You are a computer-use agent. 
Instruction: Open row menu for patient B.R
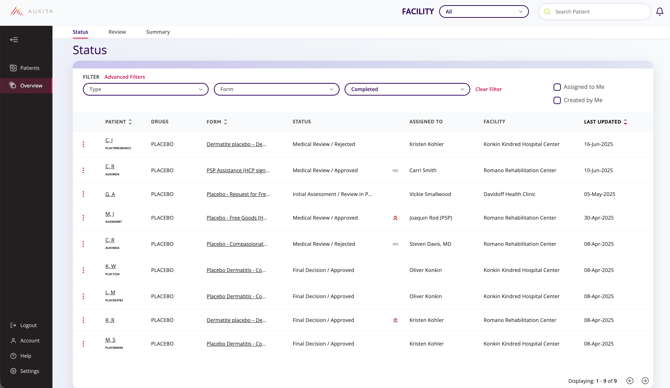83,320
